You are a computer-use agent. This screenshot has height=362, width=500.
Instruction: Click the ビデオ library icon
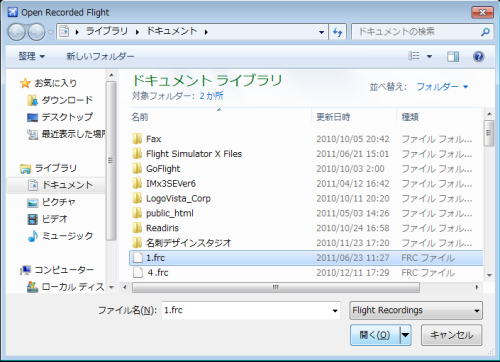coord(32,219)
